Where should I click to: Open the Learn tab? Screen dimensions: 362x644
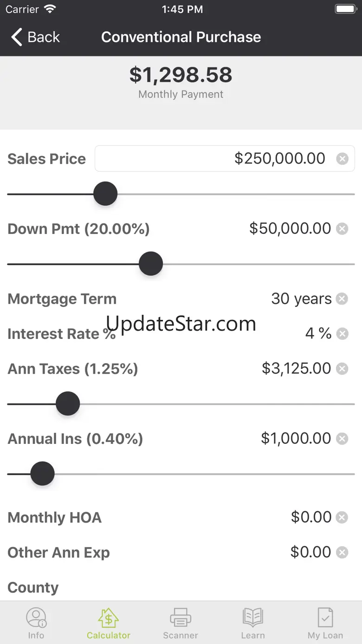coord(253,623)
